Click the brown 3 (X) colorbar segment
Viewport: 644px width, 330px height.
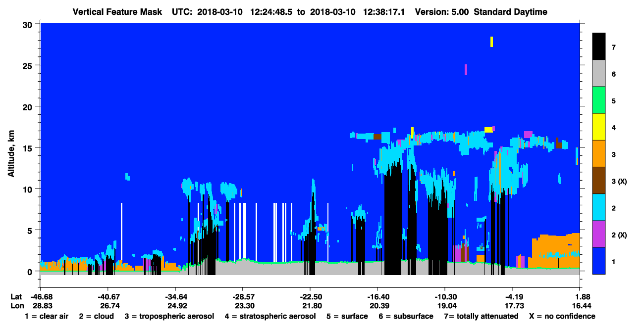(x=599, y=181)
